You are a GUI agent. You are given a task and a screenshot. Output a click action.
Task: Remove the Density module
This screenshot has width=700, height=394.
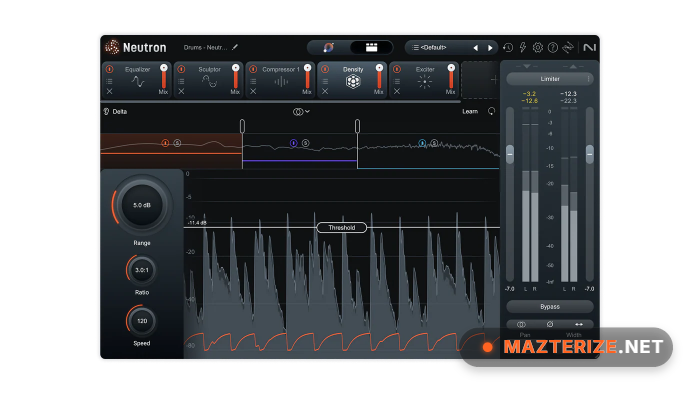[325, 91]
